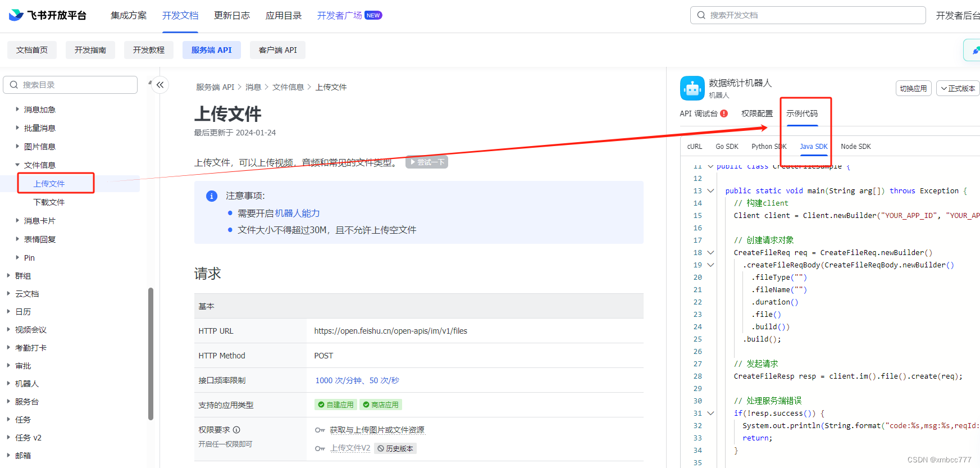Click the 历史版本 tag

(x=395, y=448)
